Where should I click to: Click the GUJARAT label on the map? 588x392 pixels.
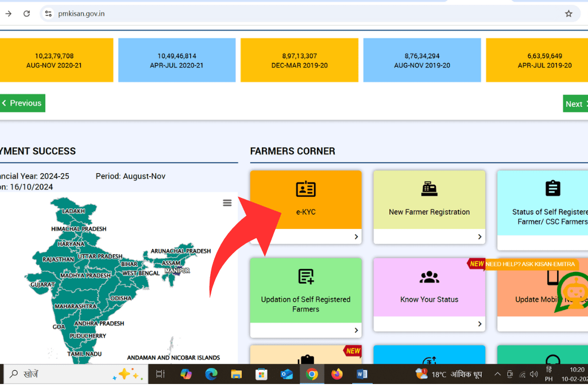click(x=42, y=285)
